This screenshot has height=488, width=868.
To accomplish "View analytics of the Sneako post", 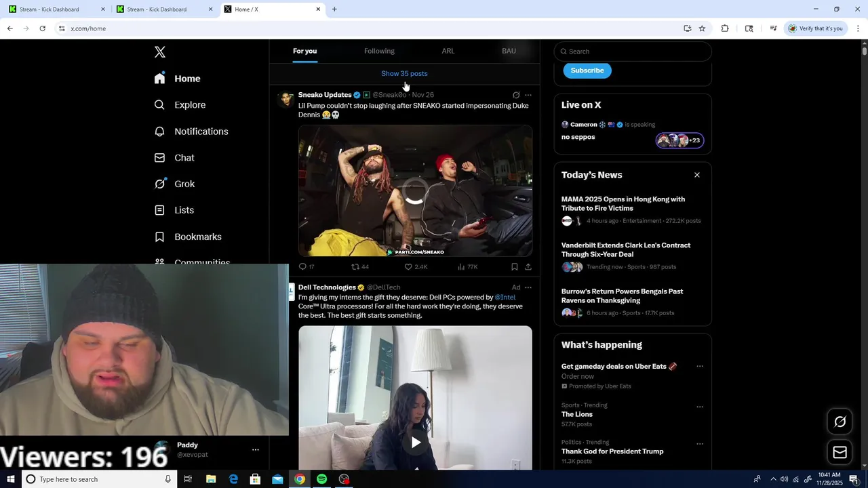I will (467, 267).
